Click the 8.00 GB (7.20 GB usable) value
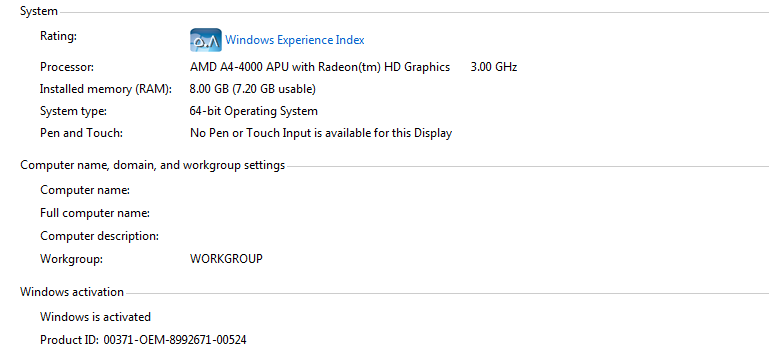This screenshot has width=769, height=364. (x=253, y=89)
